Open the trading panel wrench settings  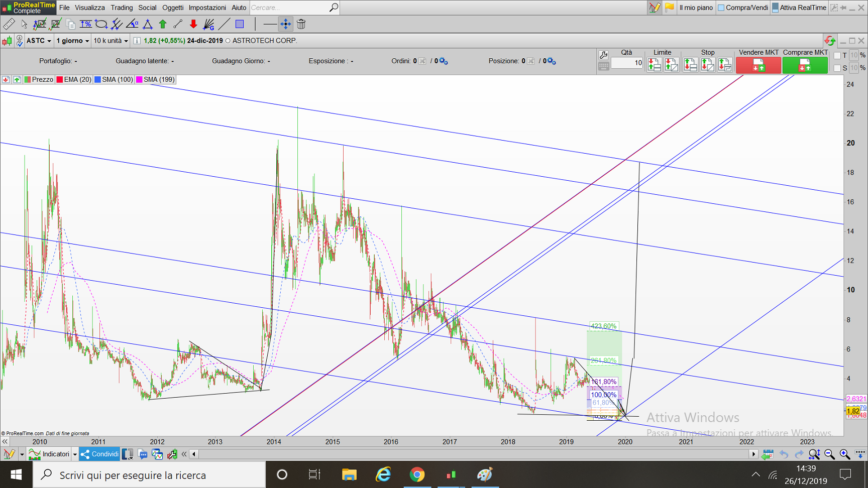point(603,54)
